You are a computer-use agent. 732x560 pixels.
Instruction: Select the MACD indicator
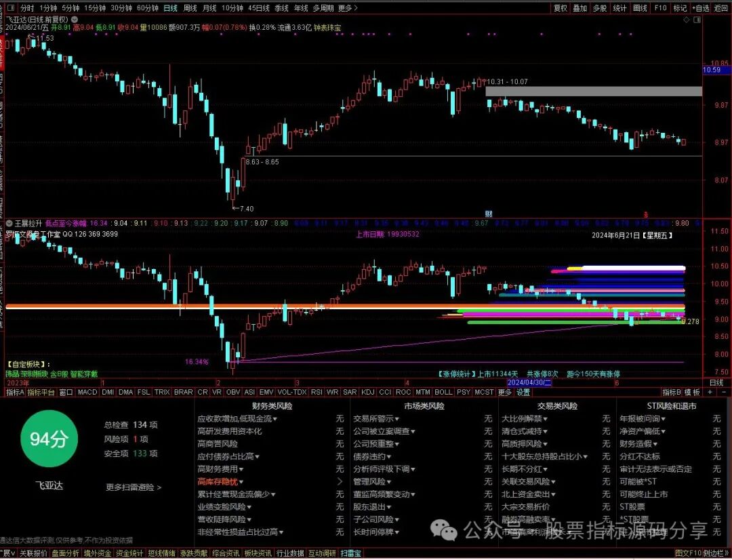coord(87,393)
